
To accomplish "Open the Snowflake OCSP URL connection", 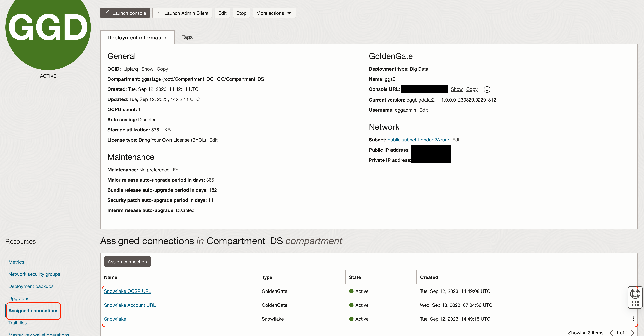I will pyautogui.click(x=127, y=291).
